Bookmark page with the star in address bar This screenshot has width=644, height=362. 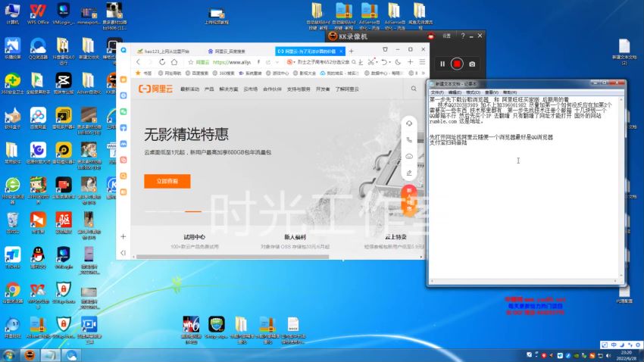(x=191, y=62)
